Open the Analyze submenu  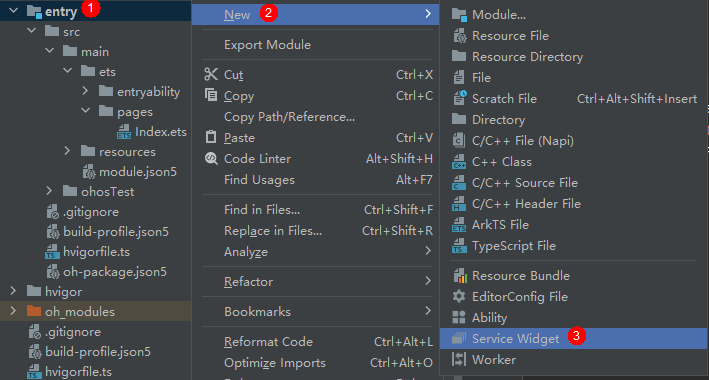pos(315,252)
